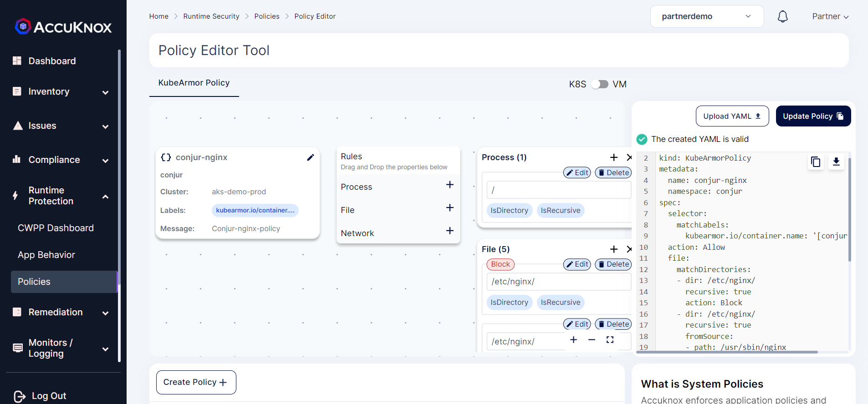Image resolution: width=868 pixels, height=404 pixels.
Task: Open CWPP Dashboard in the sidebar
Action: pos(56,228)
